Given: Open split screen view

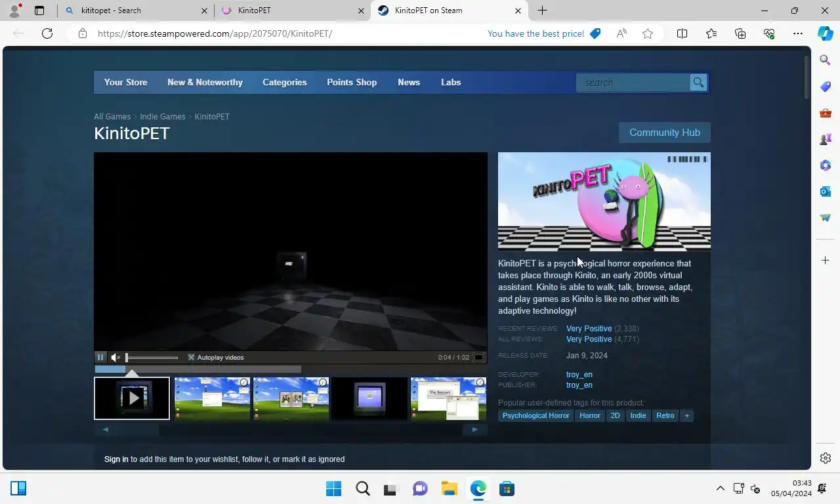Looking at the screenshot, I should coord(682,33).
